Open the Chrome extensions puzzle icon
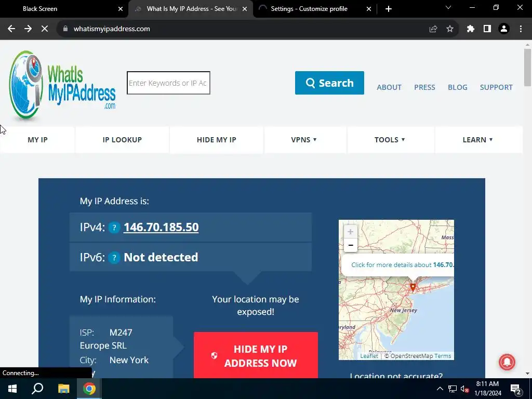This screenshot has height=399, width=532. tap(470, 29)
